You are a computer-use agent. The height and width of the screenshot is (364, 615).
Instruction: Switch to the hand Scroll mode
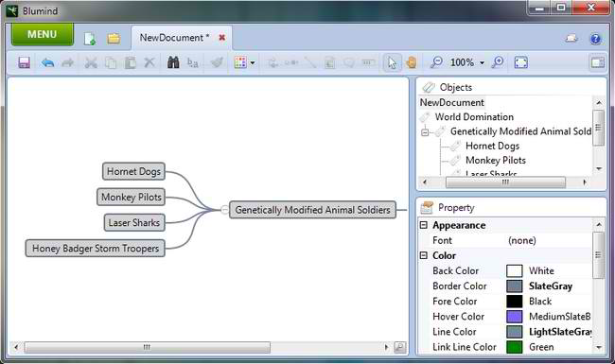[411, 62]
